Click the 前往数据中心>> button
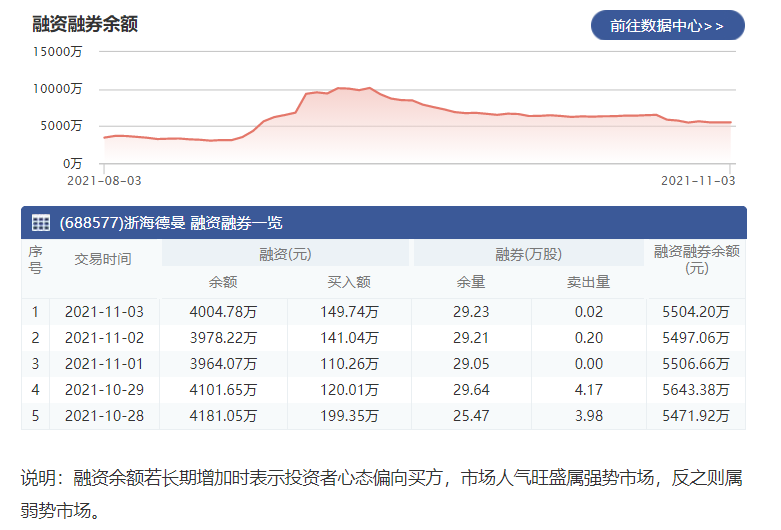 (x=667, y=25)
